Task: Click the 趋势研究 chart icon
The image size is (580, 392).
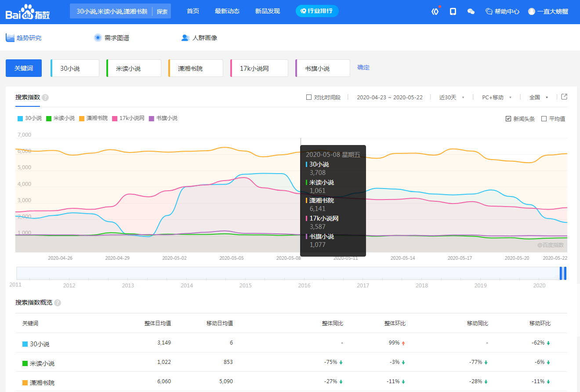Action: point(10,38)
